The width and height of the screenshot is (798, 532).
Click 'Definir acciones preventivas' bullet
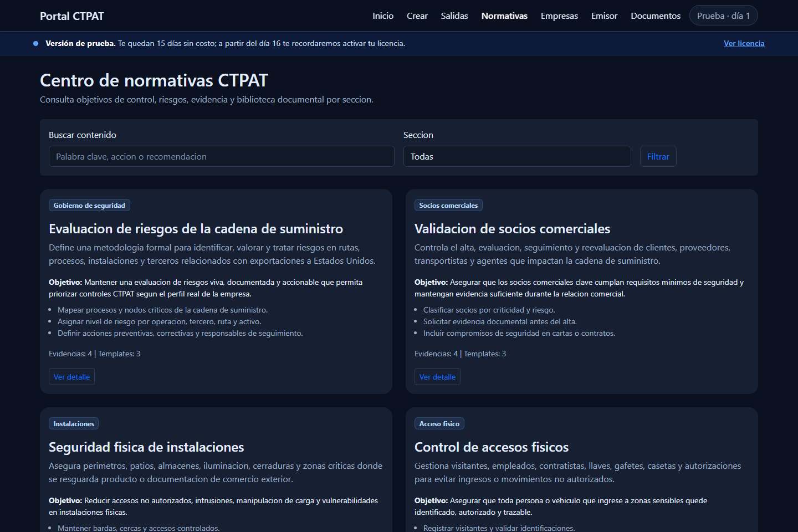[180, 333]
